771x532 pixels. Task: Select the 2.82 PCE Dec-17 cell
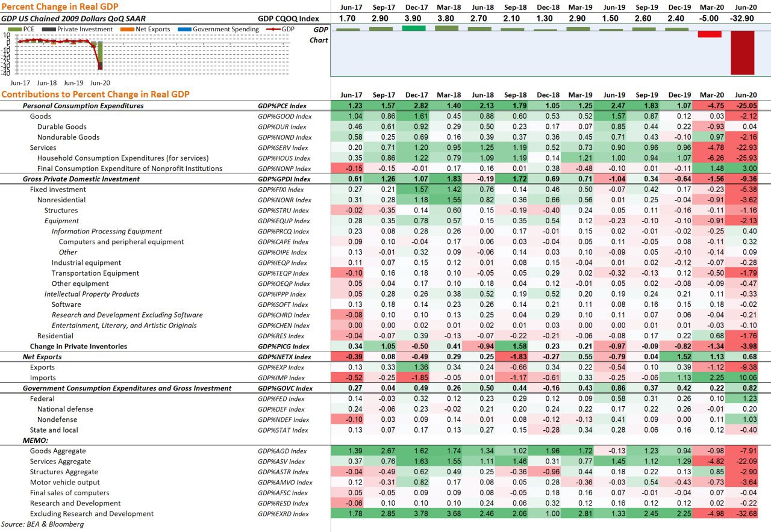(413, 106)
